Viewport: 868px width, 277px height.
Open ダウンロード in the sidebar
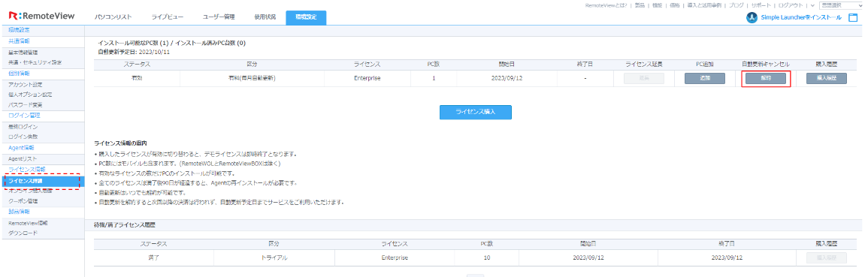coord(23,233)
